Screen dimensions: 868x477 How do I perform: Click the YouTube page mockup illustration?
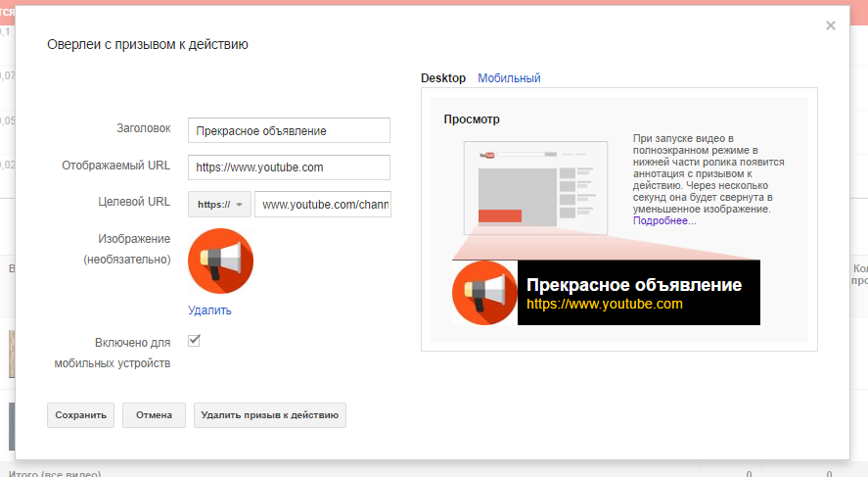(x=535, y=188)
